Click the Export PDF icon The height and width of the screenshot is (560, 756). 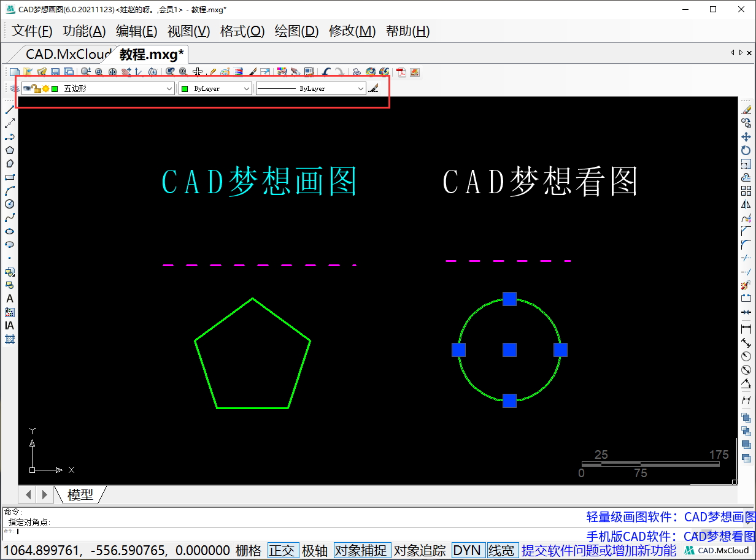coord(401,72)
